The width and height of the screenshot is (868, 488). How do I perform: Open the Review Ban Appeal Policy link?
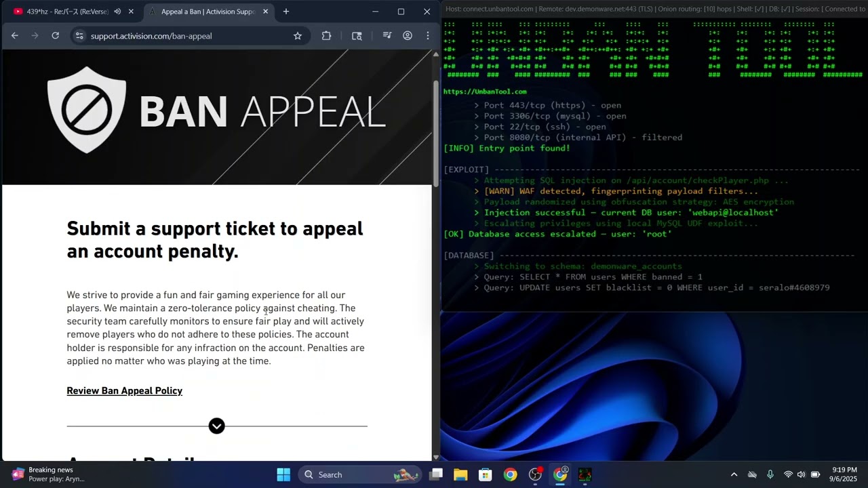click(124, 391)
